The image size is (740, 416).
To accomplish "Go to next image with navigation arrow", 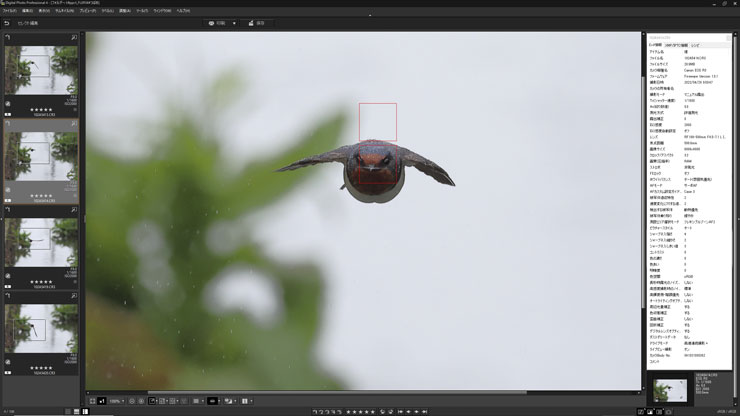I will click(416, 412).
